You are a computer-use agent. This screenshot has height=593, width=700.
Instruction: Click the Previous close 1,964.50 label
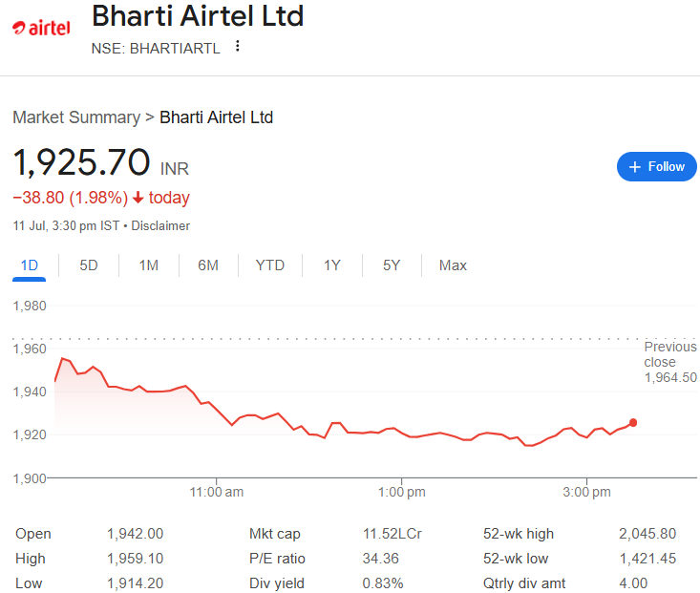coord(670,362)
